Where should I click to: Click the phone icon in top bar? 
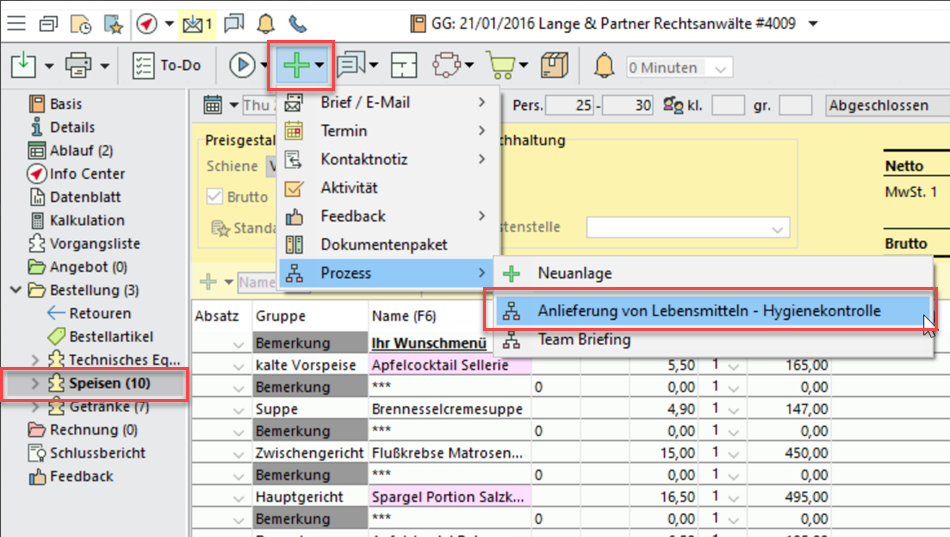pyautogui.click(x=297, y=23)
